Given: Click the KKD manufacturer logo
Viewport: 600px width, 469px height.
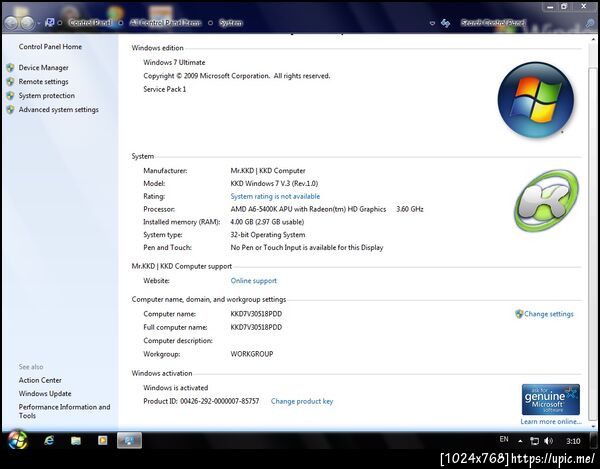Looking at the screenshot, I should click(546, 200).
